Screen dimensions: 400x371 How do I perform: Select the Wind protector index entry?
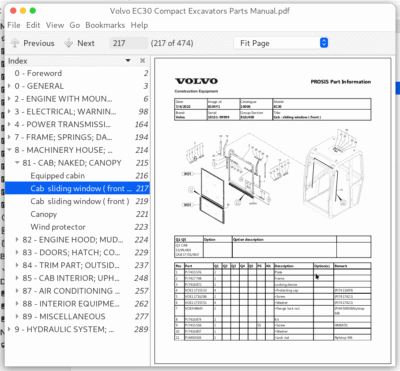77,227
